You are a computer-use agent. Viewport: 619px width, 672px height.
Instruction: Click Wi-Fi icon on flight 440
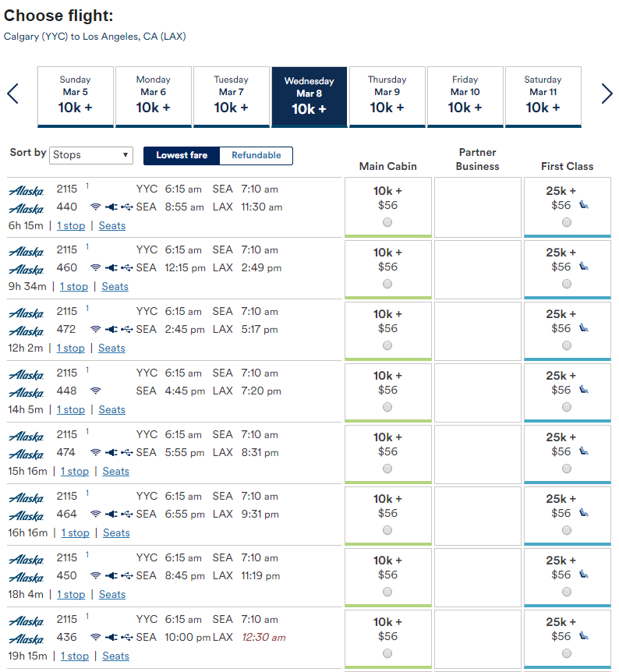(96, 207)
